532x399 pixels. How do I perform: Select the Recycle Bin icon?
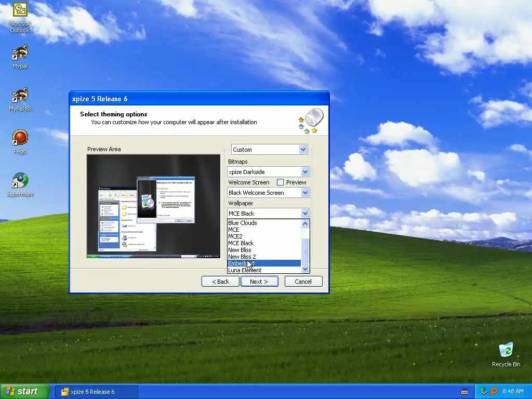506,354
